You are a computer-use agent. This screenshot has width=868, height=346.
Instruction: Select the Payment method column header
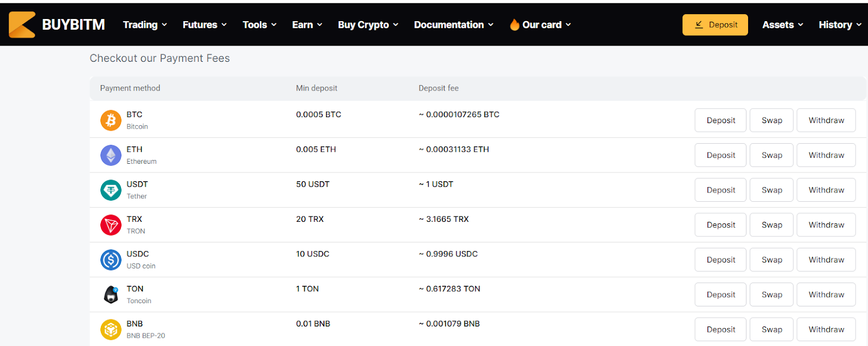coord(130,88)
